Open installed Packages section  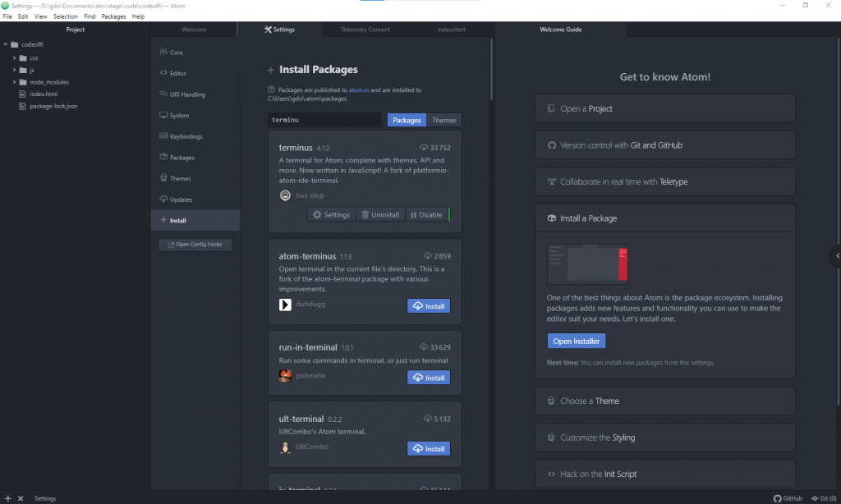click(195, 158)
